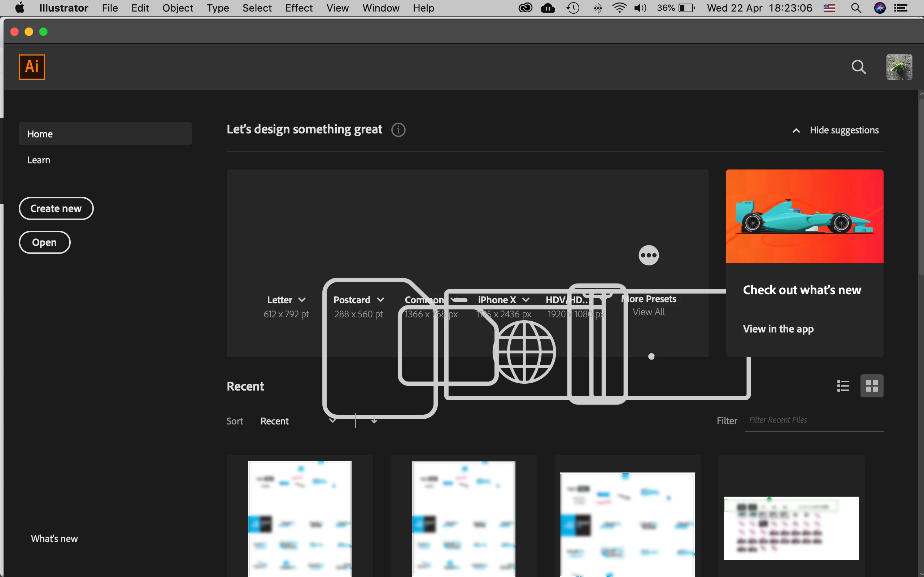924x577 pixels.
Task: Click the Illustrator Ai logo icon
Action: [x=32, y=67]
